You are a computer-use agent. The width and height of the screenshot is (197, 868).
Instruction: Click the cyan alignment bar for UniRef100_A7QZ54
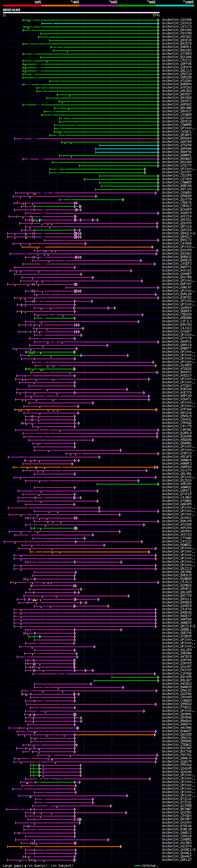[x=129, y=145]
